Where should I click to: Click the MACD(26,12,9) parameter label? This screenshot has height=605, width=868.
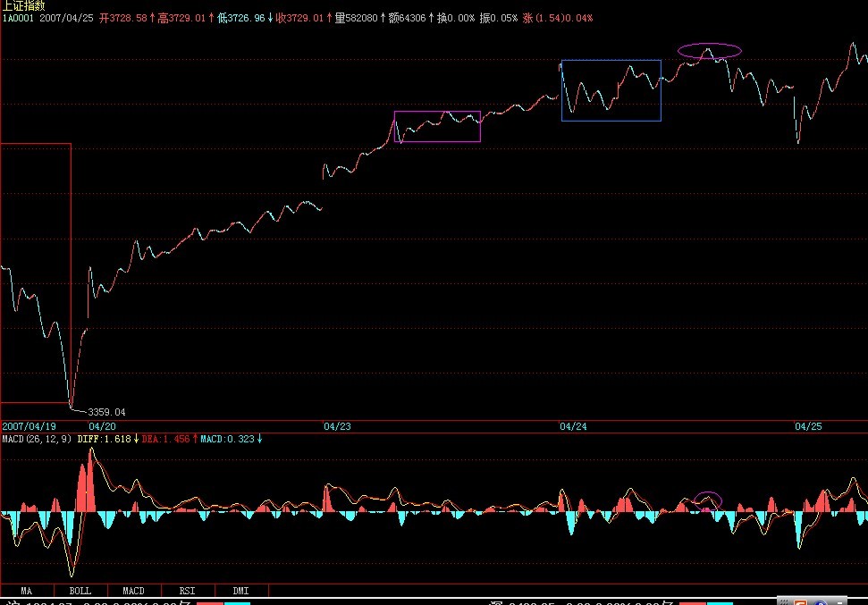[x=37, y=439]
